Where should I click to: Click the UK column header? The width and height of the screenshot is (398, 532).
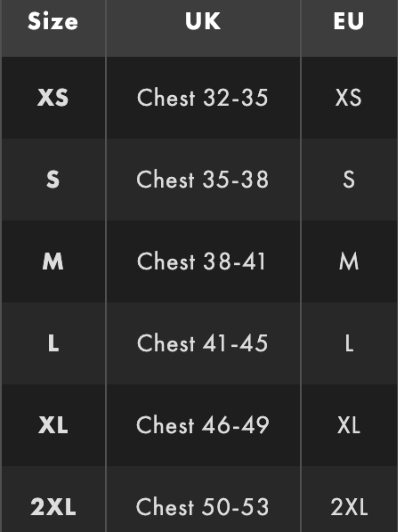pos(203,21)
